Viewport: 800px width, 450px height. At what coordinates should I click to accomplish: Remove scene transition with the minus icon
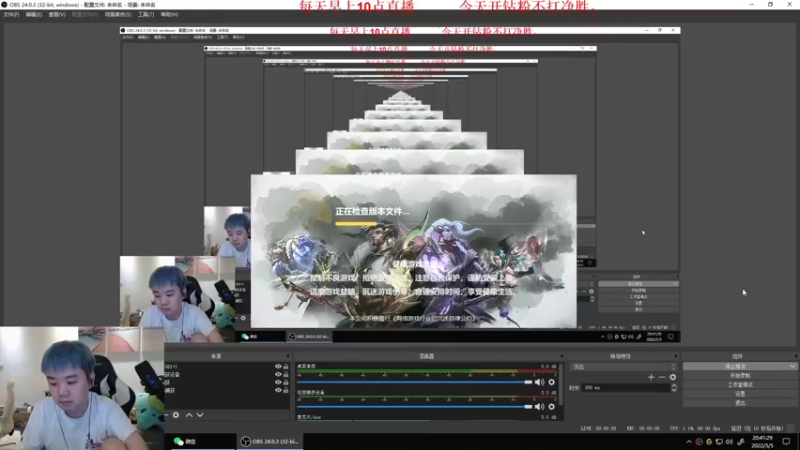tap(662, 377)
